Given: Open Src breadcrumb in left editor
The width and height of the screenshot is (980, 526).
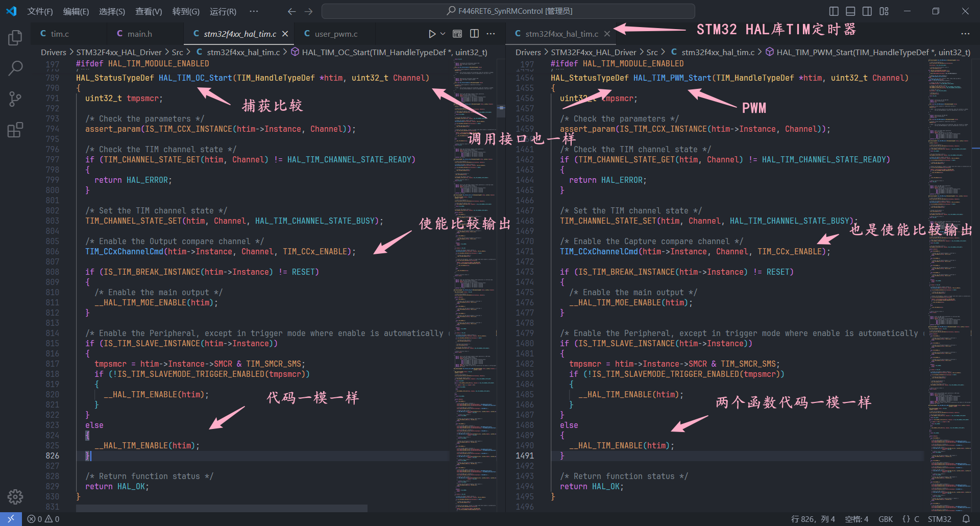Looking at the screenshot, I should [177, 52].
